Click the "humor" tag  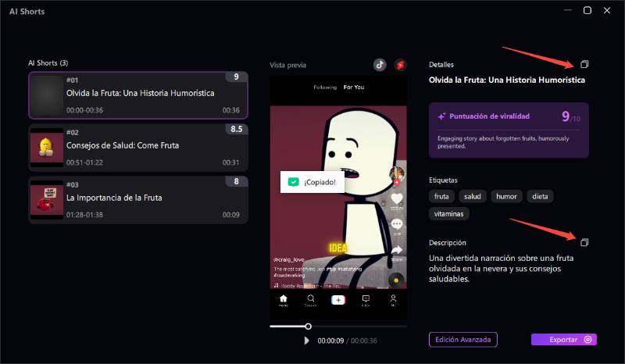click(507, 197)
